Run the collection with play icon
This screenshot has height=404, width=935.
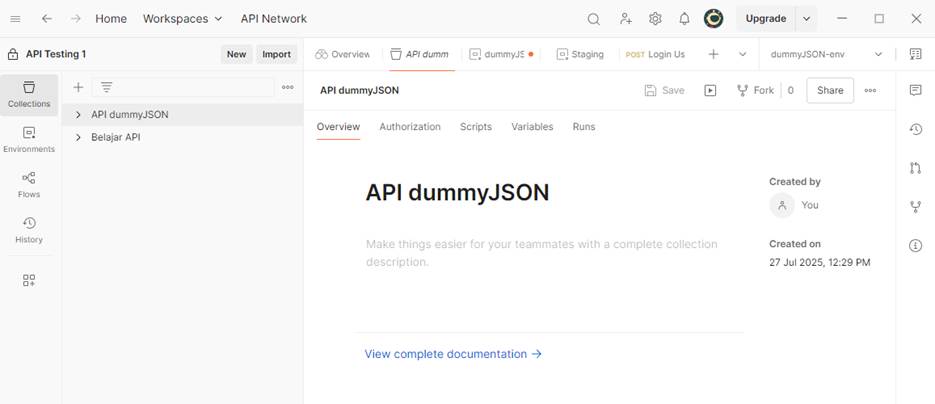click(710, 90)
